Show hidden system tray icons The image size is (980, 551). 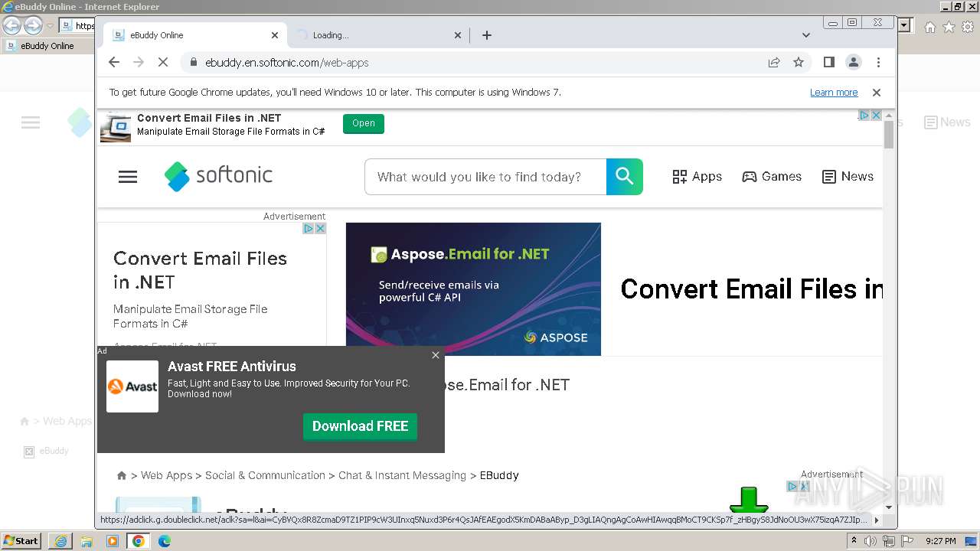coord(854,541)
